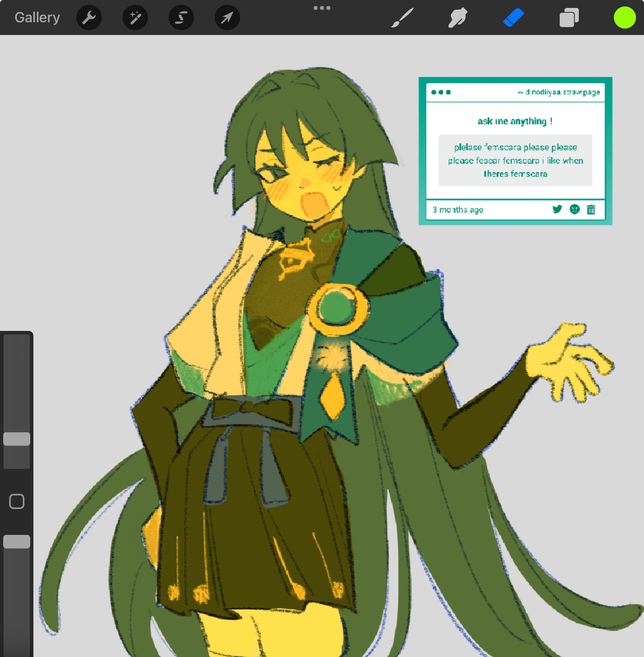The width and height of the screenshot is (644, 657).
Task: Tap the square modify button on sidebar
Action: (17, 501)
